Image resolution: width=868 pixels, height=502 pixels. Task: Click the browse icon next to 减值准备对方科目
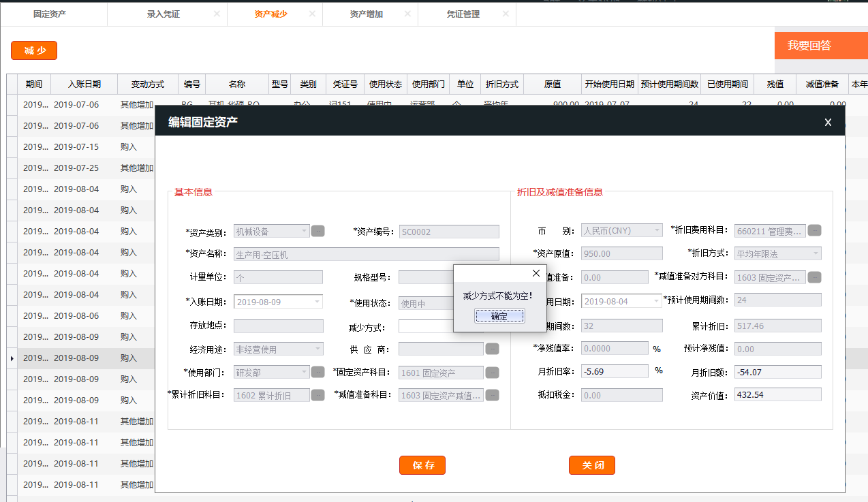[x=814, y=277]
